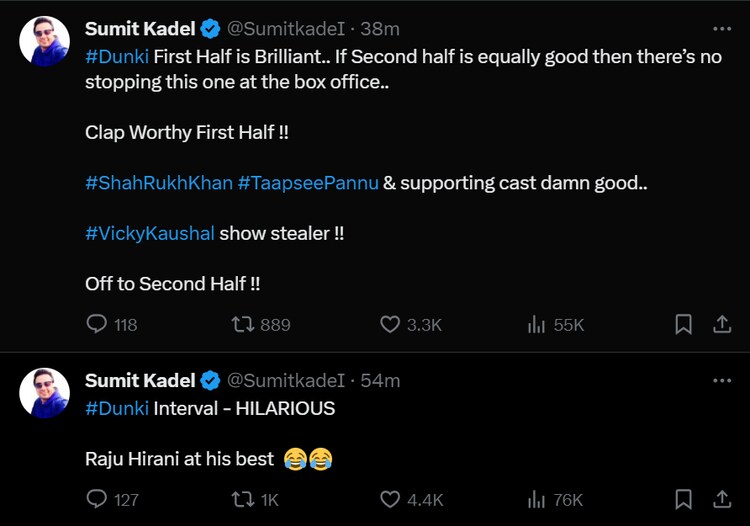The width and height of the screenshot is (750, 526).
Task: Bookmark the Dunki Interval tweet
Action: tap(683, 498)
